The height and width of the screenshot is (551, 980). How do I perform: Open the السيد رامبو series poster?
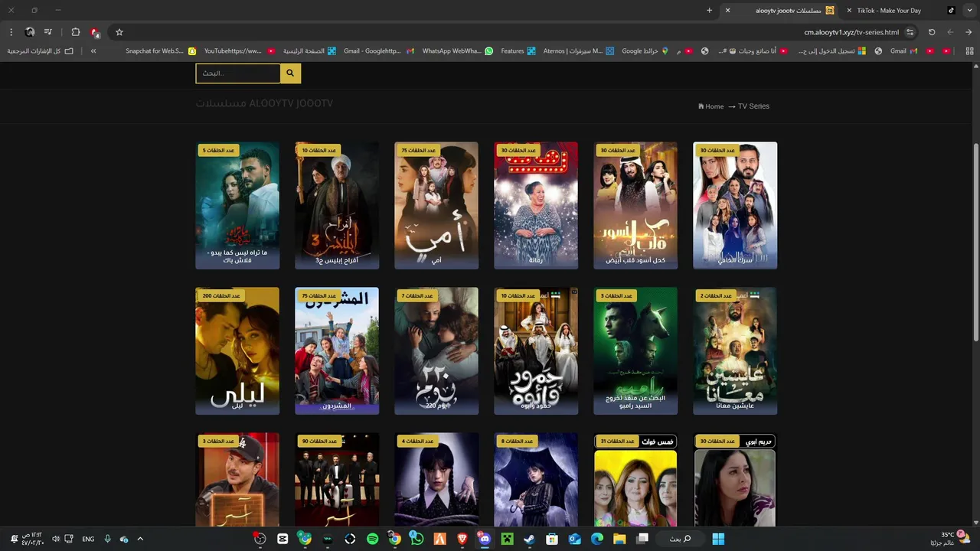coord(635,350)
